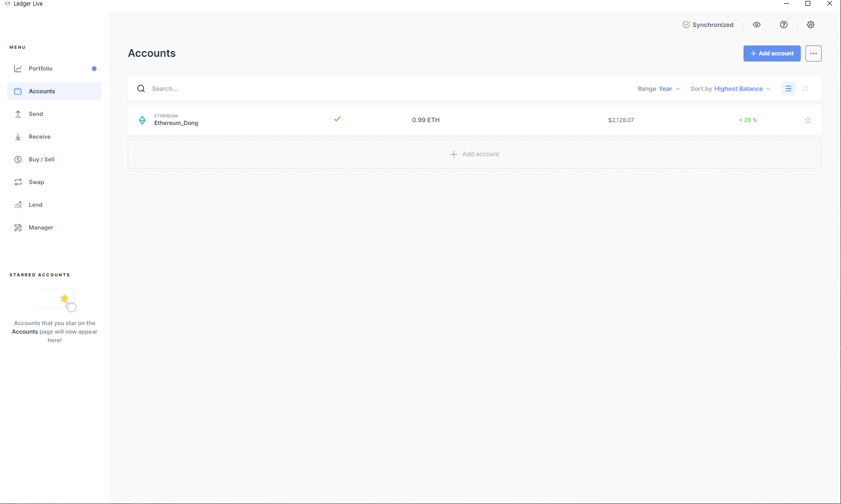Select Accounts in the sidebar menu
Image resolution: width=841 pixels, height=504 pixels.
tap(54, 91)
